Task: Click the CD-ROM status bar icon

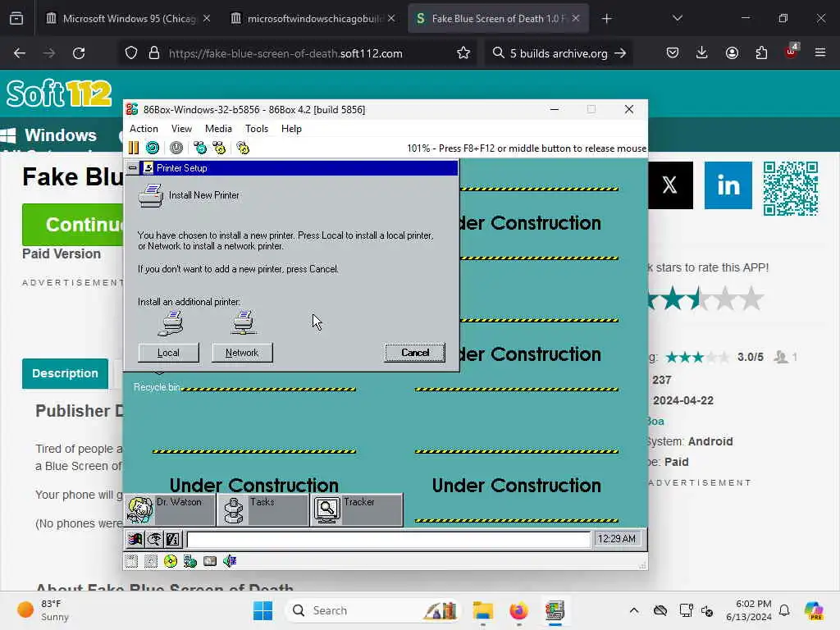Action: 171,561
